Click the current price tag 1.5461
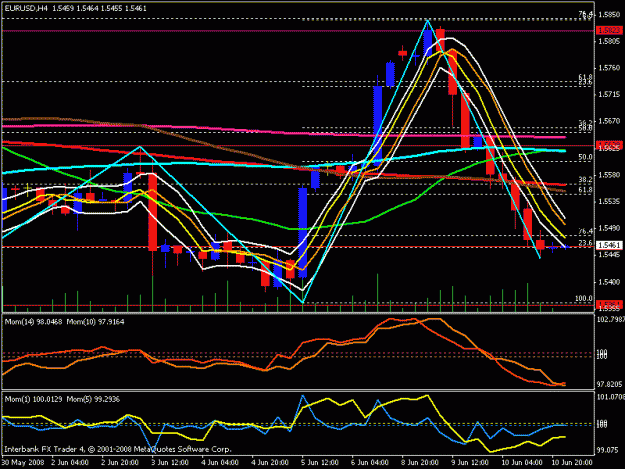 pos(609,245)
